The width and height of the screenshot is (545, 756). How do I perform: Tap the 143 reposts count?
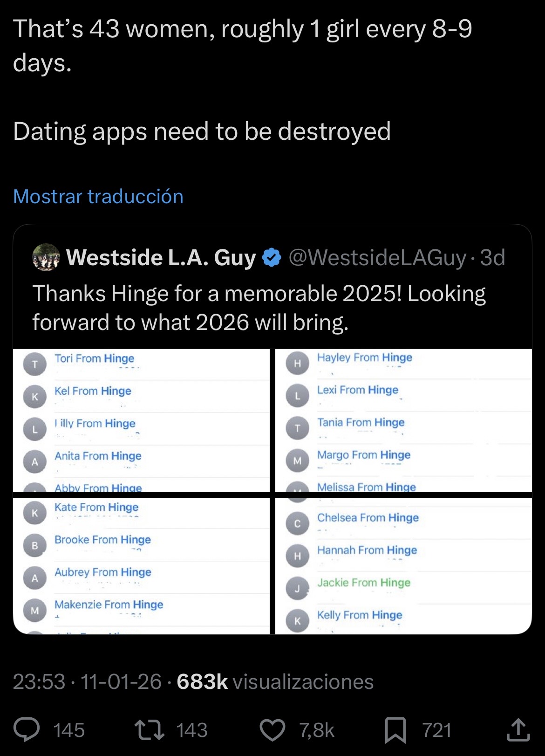click(192, 730)
